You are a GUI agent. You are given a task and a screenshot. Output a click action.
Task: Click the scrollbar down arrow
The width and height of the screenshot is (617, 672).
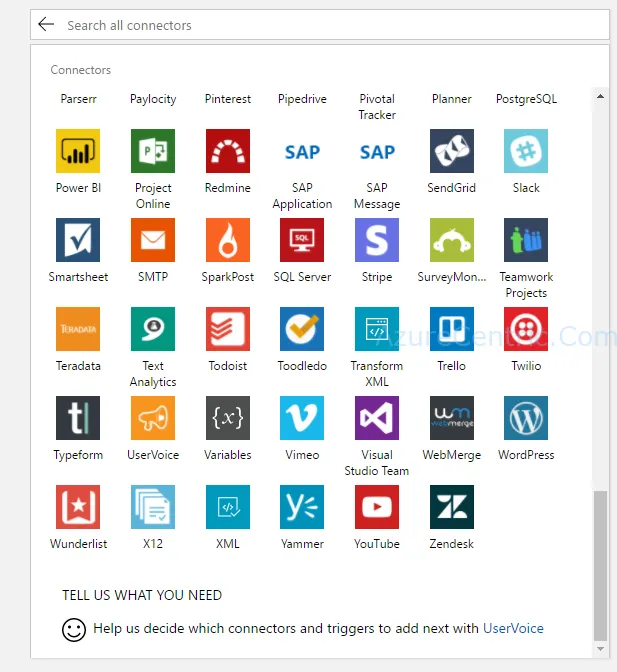pyautogui.click(x=600, y=649)
